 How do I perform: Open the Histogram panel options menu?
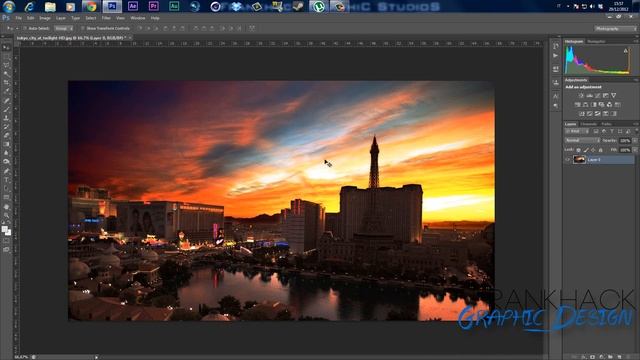[x=636, y=41]
